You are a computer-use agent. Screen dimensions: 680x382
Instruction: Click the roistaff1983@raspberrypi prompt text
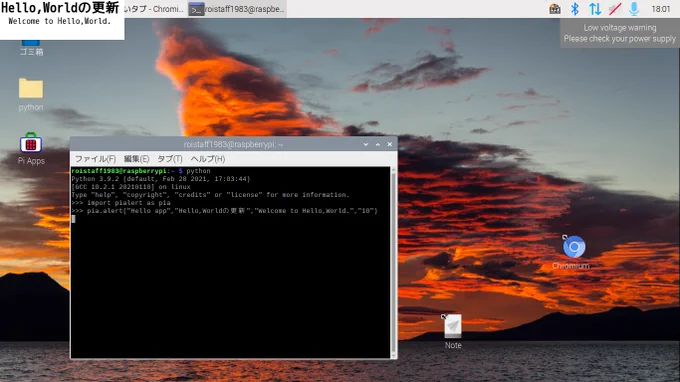[x=119, y=171]
